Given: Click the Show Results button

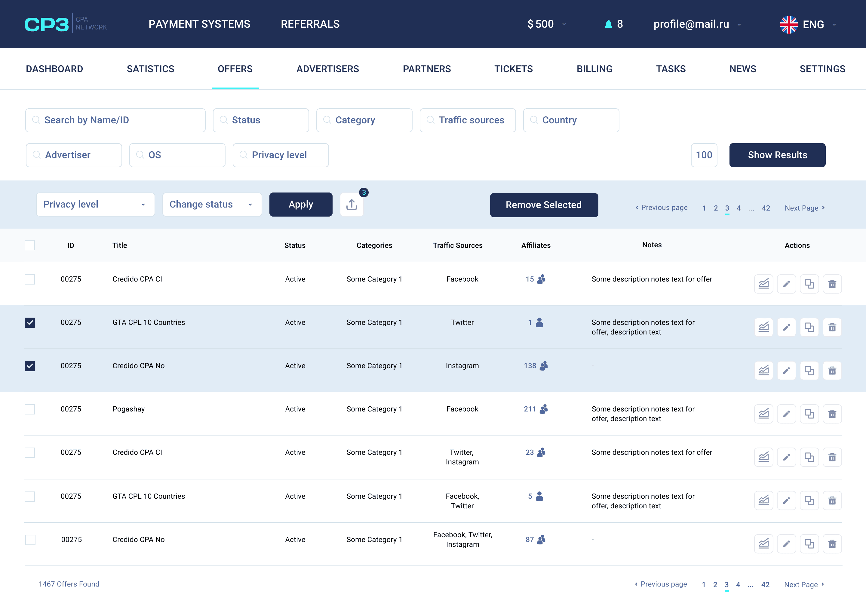Looking at the screenshot, I should coord(777,155).
